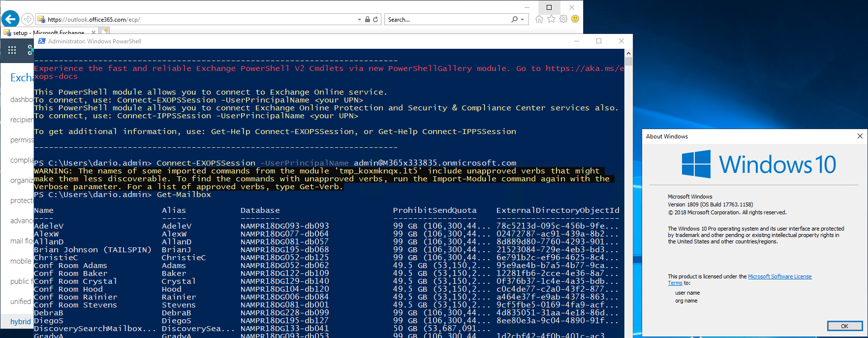Go back in Internet Explorer

tap(10, 19)
